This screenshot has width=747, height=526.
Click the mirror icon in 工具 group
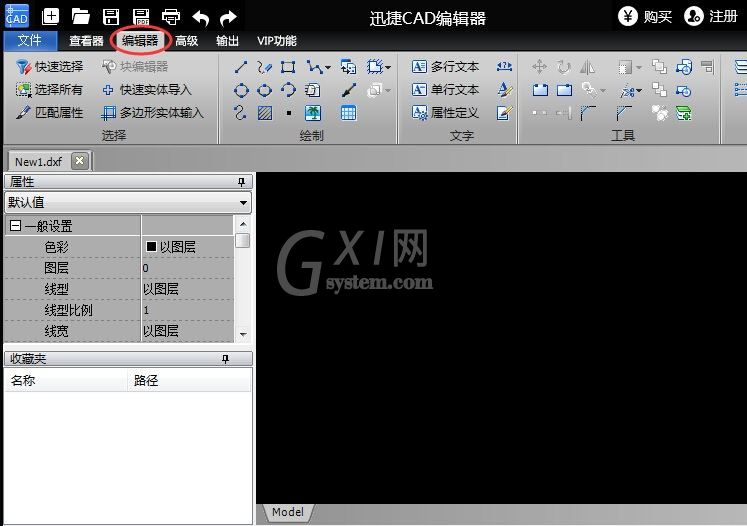pos(587,67)
